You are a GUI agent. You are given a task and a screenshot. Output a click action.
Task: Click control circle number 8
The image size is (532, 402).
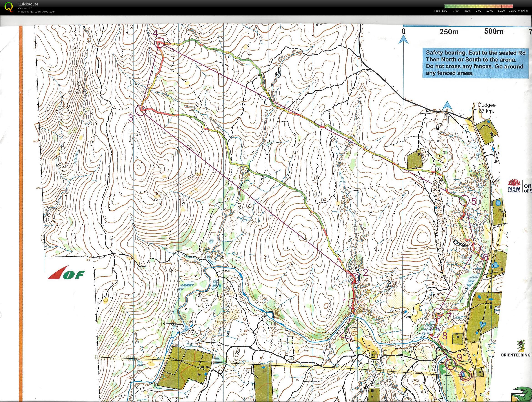[x=435, y=332]
